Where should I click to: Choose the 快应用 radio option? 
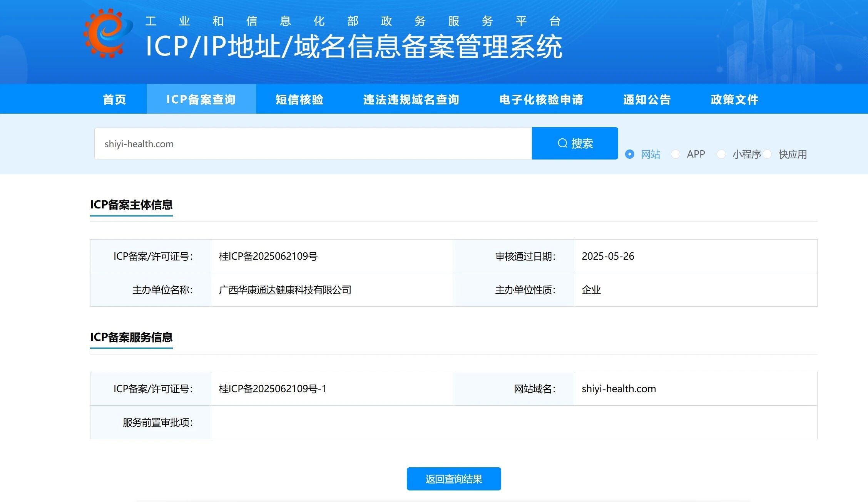[767, 154]
